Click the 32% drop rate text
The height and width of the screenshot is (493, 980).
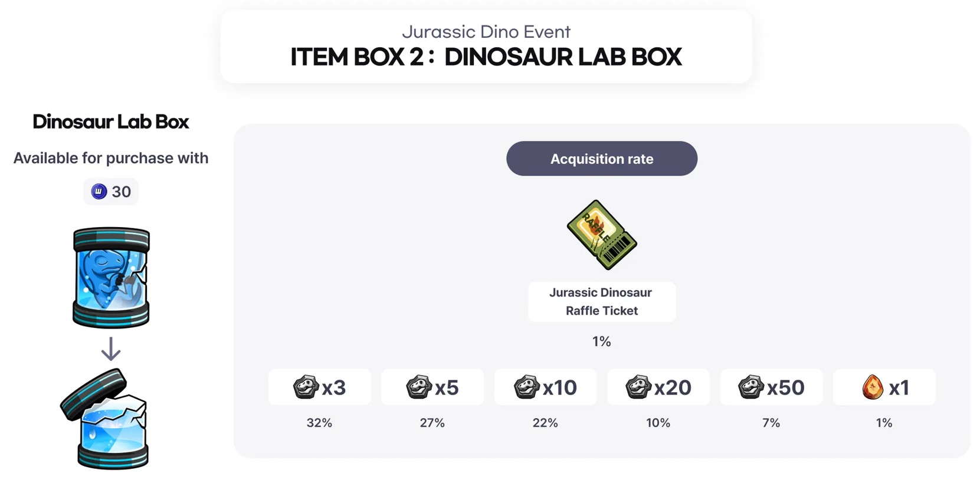pos(319,423)
